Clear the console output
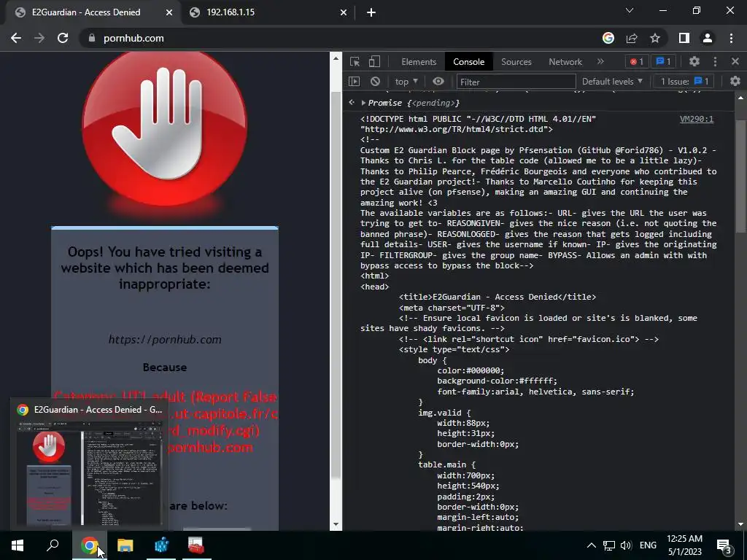 (x=376, y=82)
